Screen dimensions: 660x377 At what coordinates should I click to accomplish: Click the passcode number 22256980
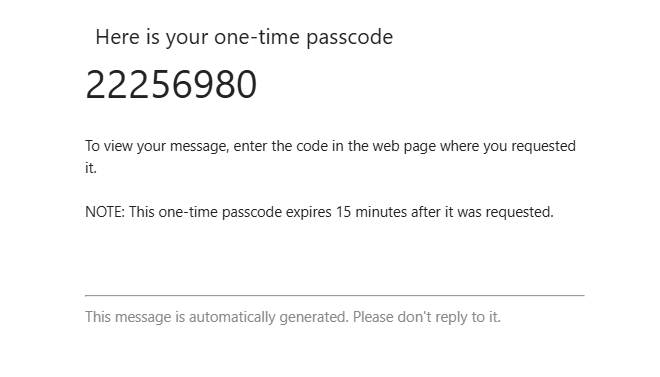click(171, 84)
